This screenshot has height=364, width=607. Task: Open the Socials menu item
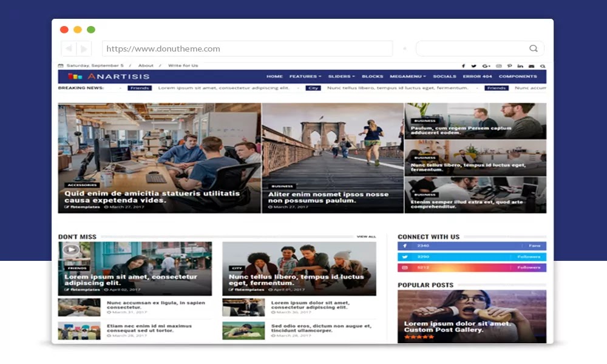click(x=444, y=76)
